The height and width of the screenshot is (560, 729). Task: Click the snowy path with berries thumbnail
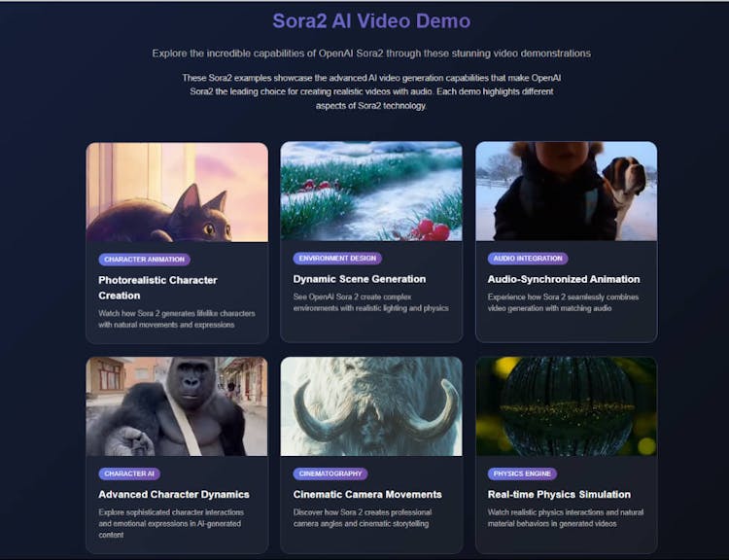pyautogui.click(x=371, y=192)
